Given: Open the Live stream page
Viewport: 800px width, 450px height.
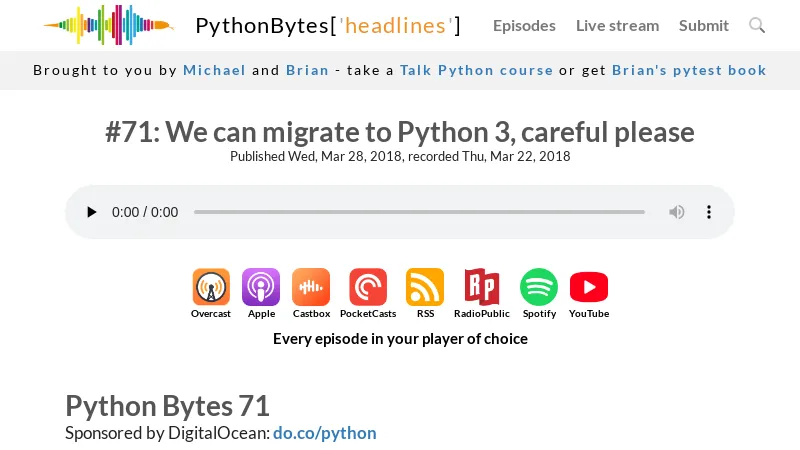Looking at the screenshot, I should [617, 26].
